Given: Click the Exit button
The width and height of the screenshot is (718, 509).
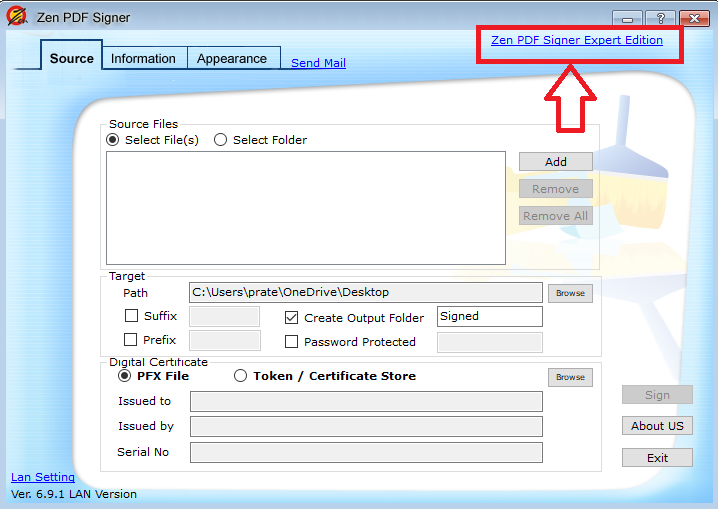Looking at the screenshot, I should coord(657,458).
